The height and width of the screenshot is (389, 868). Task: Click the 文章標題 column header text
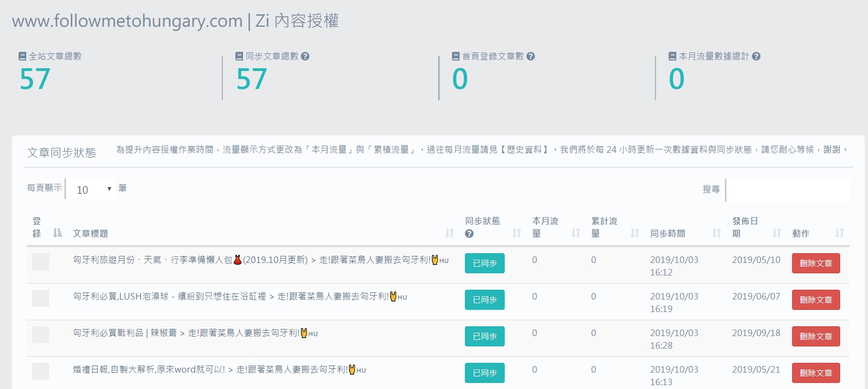point(91,234)
